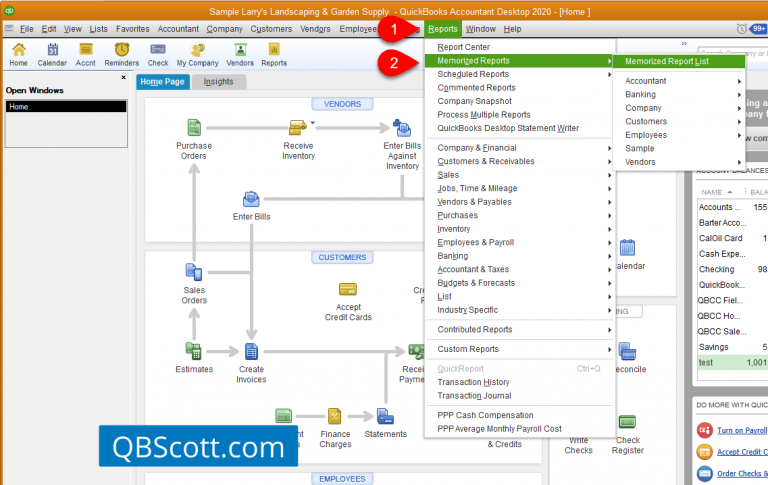This screenshot has height=485, width=768.
Task: Click the Accept Credit Cards link
Action: coord(742,452)
